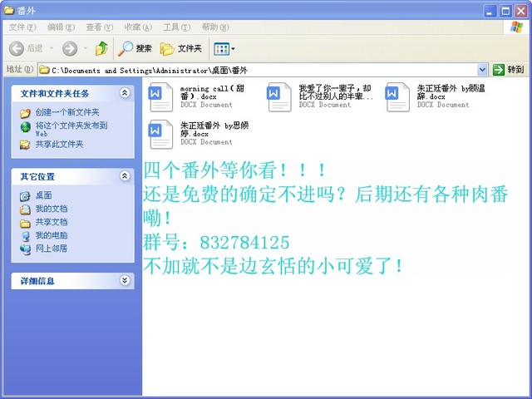Collapse the 其它位置 panel
This screenshot has height=399, width=532.
point(125,175)
